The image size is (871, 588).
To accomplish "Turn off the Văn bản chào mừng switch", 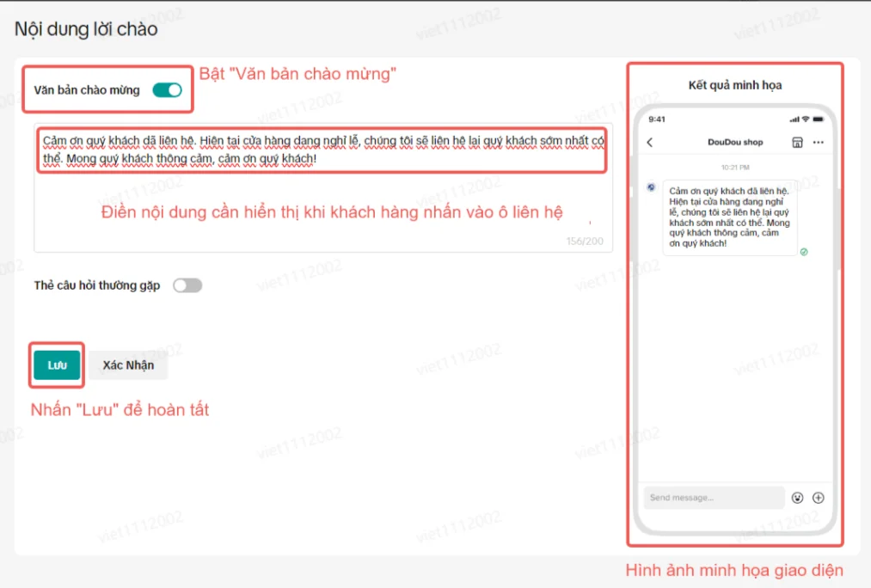I will tap(167, 90).
